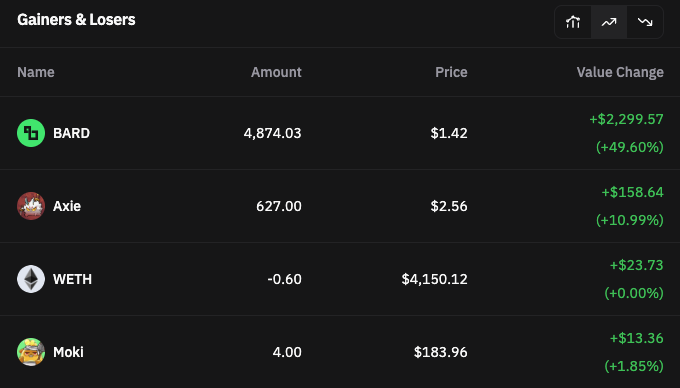This screenshot has width=680, height=388.
Task: Click the Gainers & Losers heading
Action: pyautogui.click(x=76, y=20)
